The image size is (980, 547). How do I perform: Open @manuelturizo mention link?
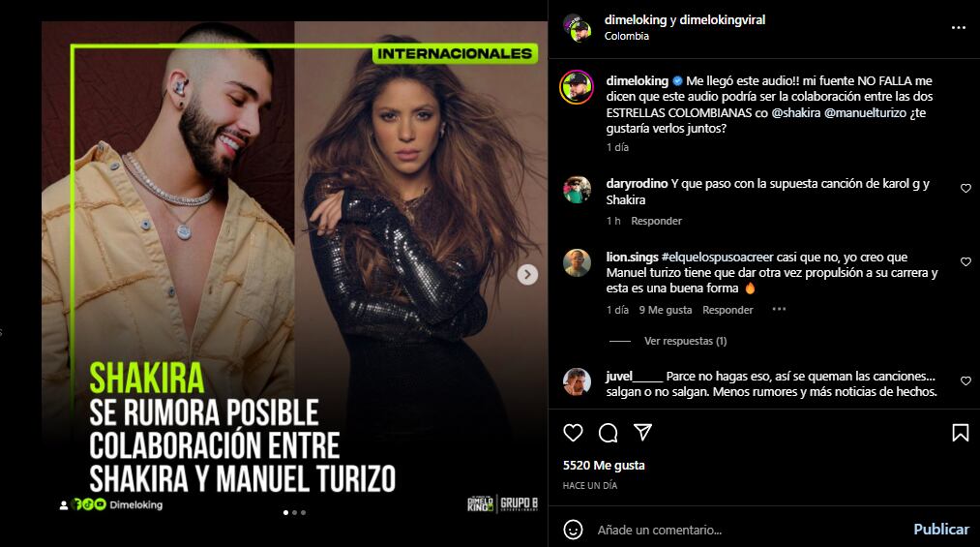coord(865,112)
